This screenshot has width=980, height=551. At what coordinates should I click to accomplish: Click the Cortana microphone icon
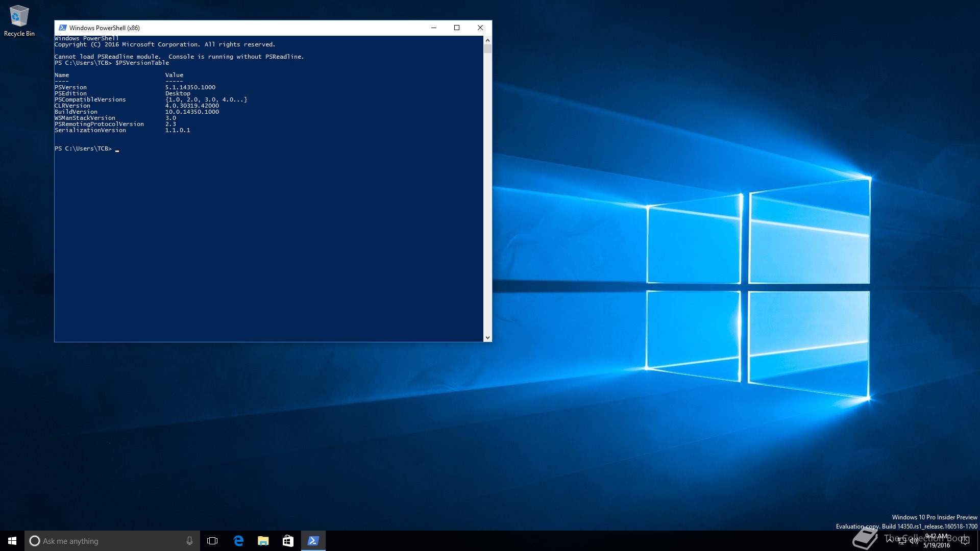pos(189,541)
